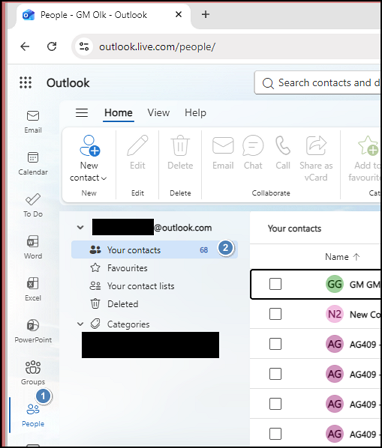This screenshot has width=382, height=448.
Task: Click the browser back arrow
Action: point(25,47)
